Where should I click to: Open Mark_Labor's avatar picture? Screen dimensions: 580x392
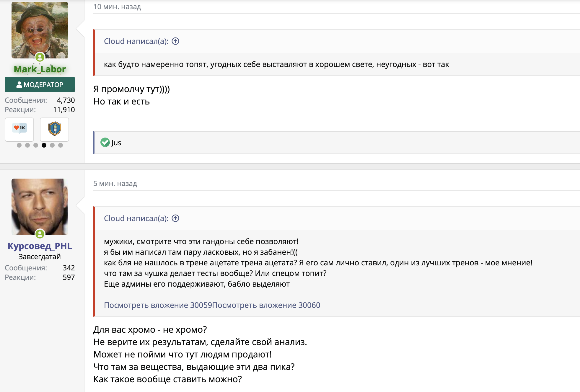tap(40, 30)
